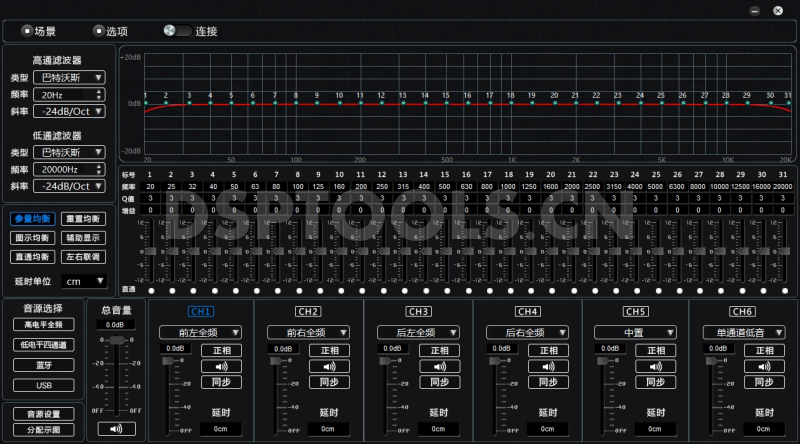Click the 参量均衡 button
Image resolution: width=800 pixels, height=444 pixels.
point(32,219)
